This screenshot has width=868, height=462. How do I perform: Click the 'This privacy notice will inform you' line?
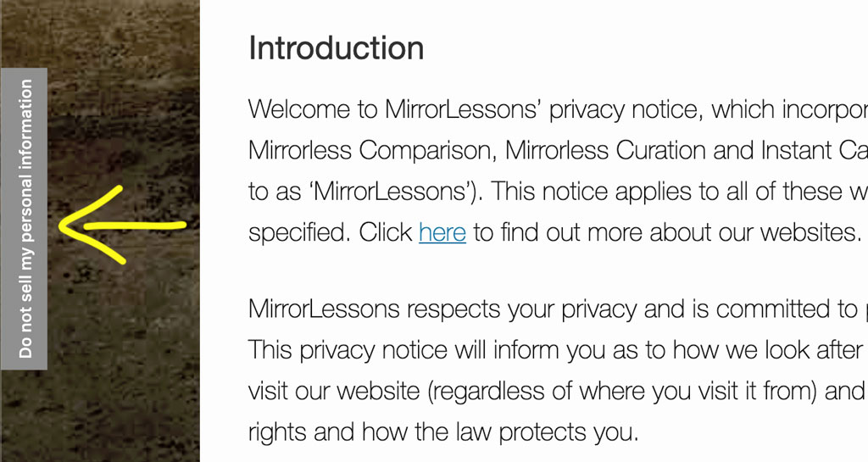[x=558, y=350]
